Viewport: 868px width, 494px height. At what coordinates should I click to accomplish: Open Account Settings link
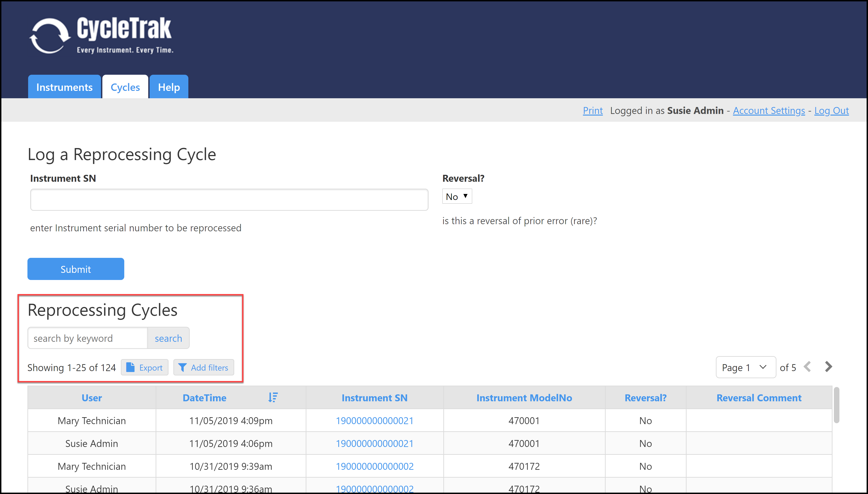pos(769,111)
